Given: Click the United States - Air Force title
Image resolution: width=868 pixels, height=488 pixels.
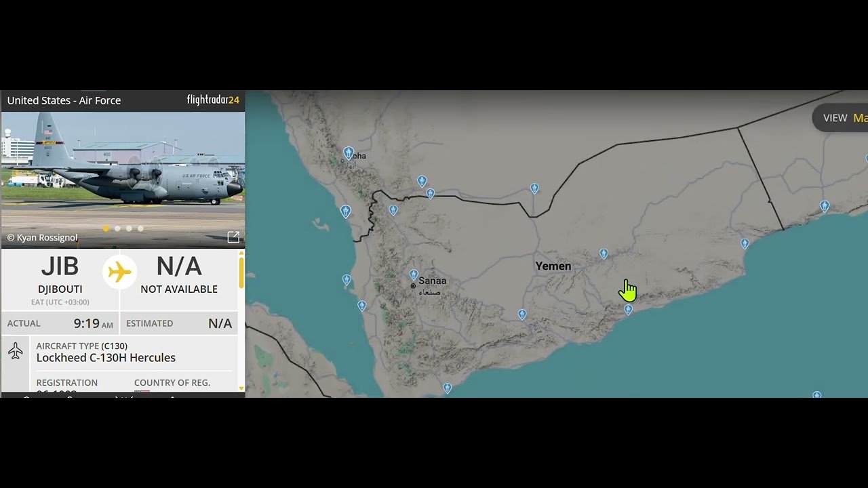Looking at the screenshot, I should pos(64,100).
